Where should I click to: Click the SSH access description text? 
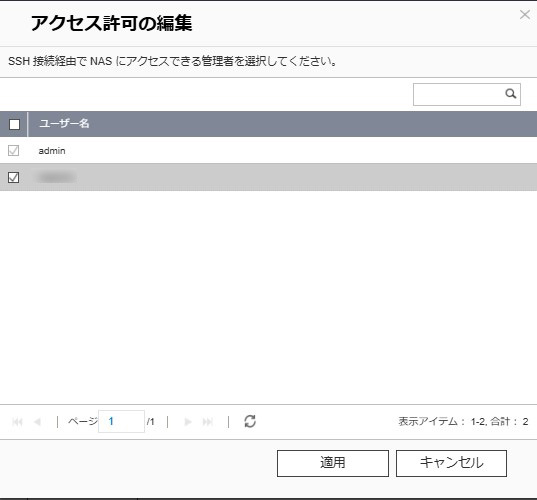(173, 62)
